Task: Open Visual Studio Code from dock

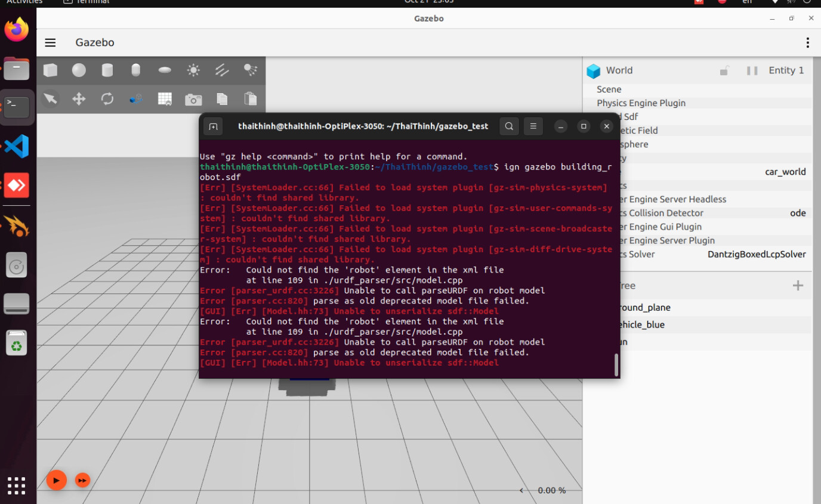Action: click(x=17, y=146)
